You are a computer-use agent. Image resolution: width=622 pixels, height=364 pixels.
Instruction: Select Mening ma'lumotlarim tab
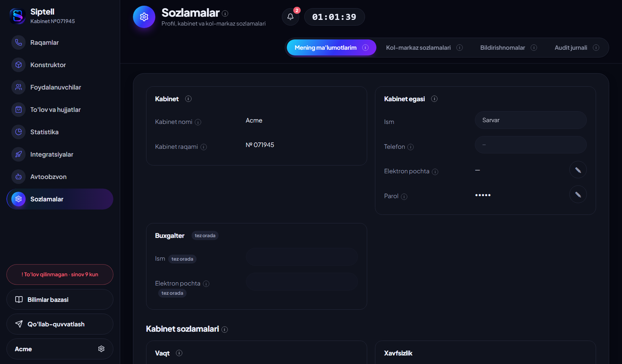pos(331,48)
